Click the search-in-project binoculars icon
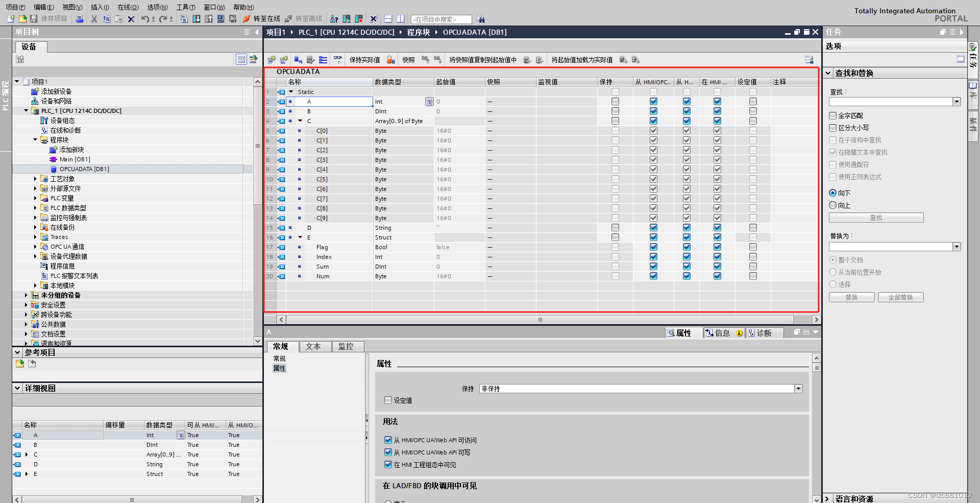This screenshot has height=503, width=980. click(481, 19)
